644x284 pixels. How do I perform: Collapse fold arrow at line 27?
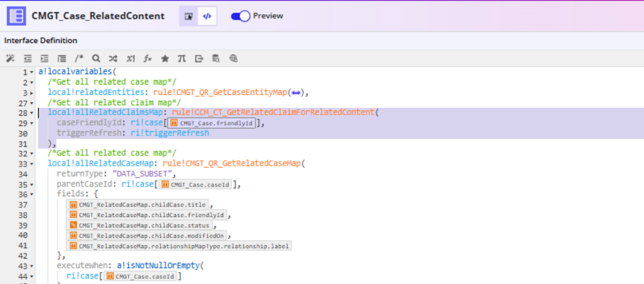[32, 103]
